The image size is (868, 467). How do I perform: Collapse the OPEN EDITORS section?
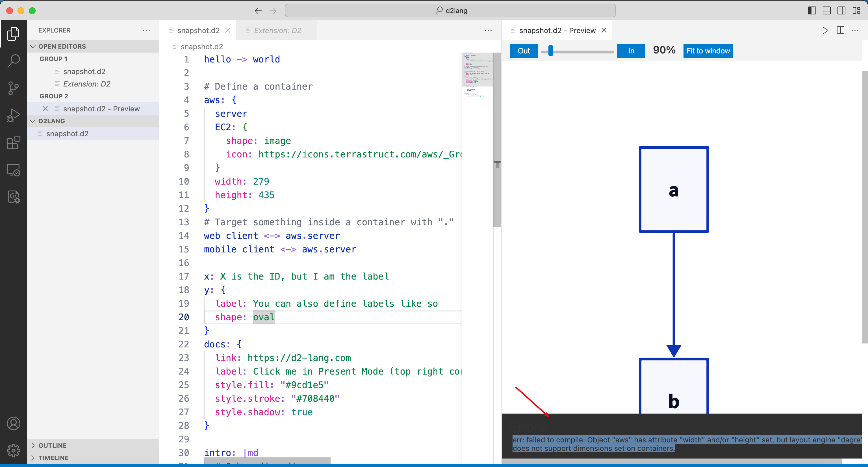tap(33, 46)
